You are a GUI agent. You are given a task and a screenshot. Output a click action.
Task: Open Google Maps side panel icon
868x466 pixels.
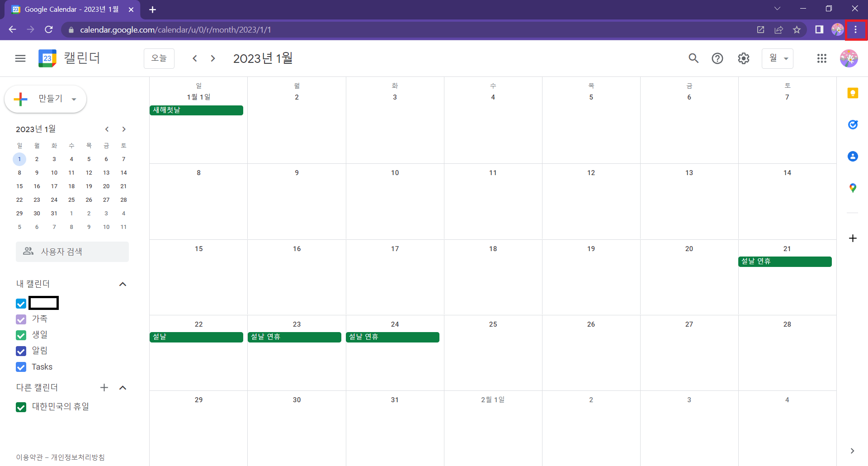pyautogui.click(x=853, y=188)
